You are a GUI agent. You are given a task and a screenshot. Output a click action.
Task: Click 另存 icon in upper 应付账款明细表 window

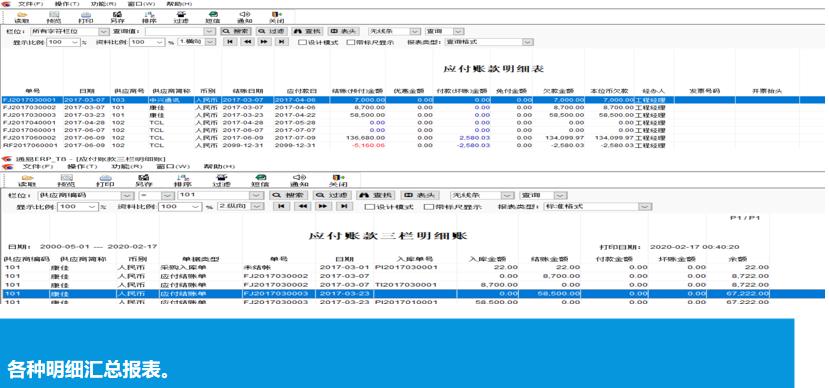coord(117,17)
